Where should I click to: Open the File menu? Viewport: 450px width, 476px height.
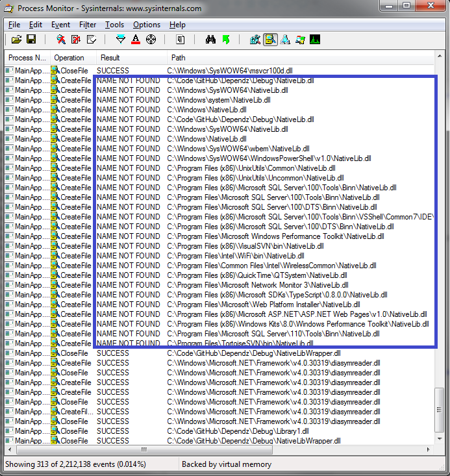tap(14, 25)
